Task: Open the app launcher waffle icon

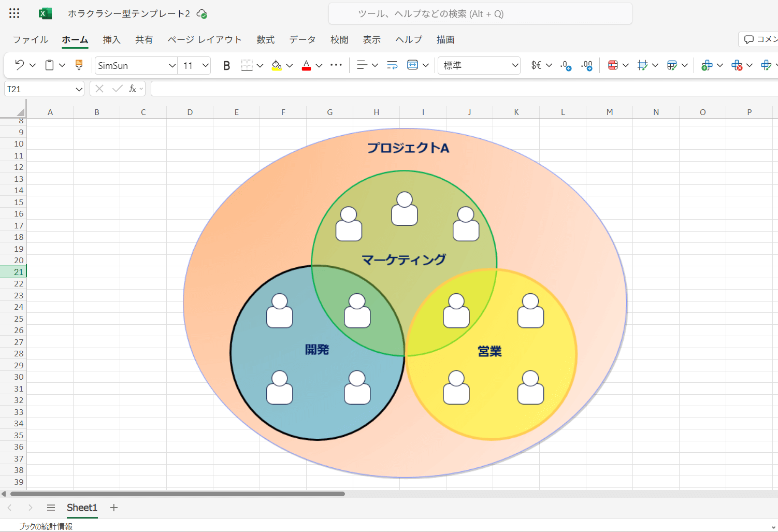Action: 14,13
